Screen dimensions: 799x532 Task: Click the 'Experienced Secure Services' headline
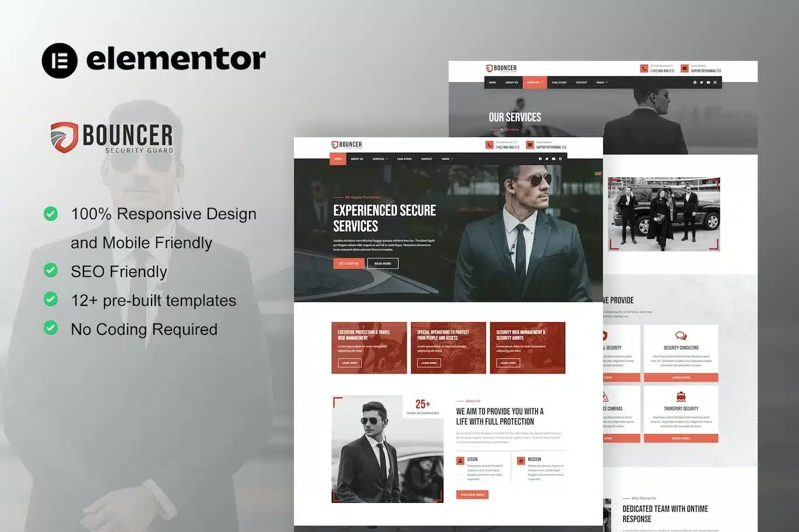384,218
